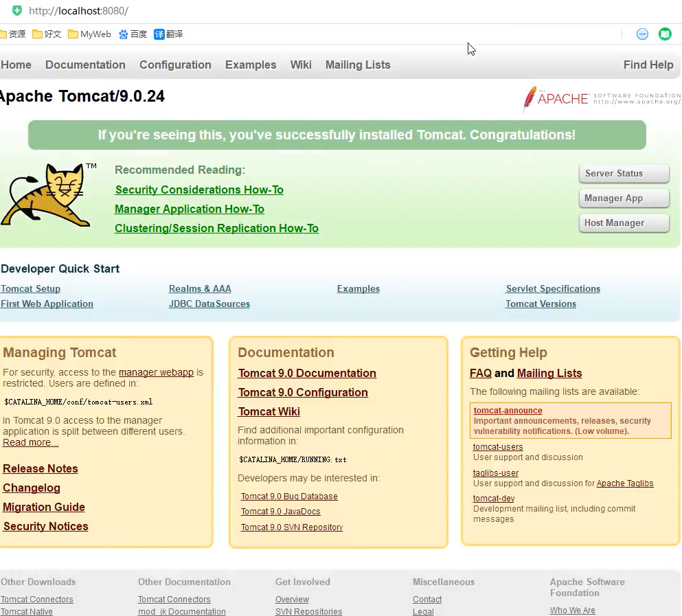Click the Apache Software Foundation feather logo

[602, 99]
